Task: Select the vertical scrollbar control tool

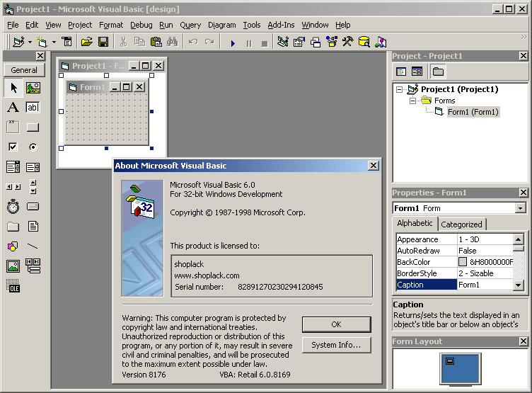Action: tap(33, 187)
